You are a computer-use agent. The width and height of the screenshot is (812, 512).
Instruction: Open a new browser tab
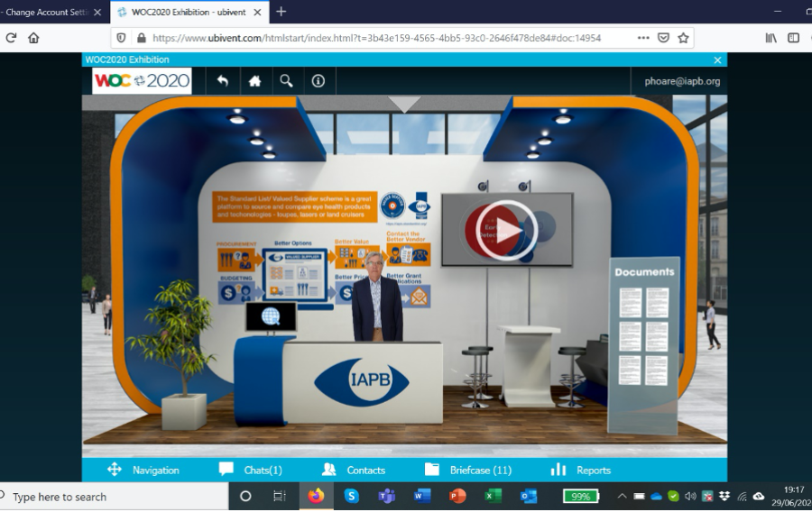pos(281,12)
